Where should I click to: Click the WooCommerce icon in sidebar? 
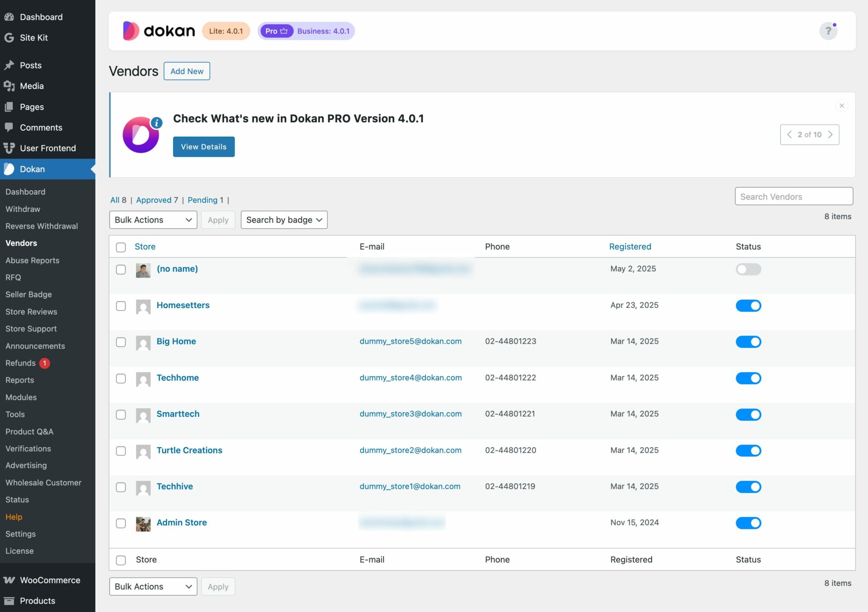pos(9,580)
